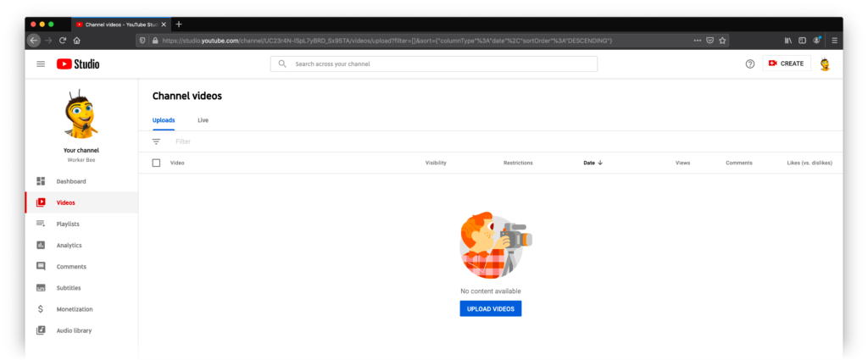
Task: Go to Playlists in the sidebar
Action: 68,224
